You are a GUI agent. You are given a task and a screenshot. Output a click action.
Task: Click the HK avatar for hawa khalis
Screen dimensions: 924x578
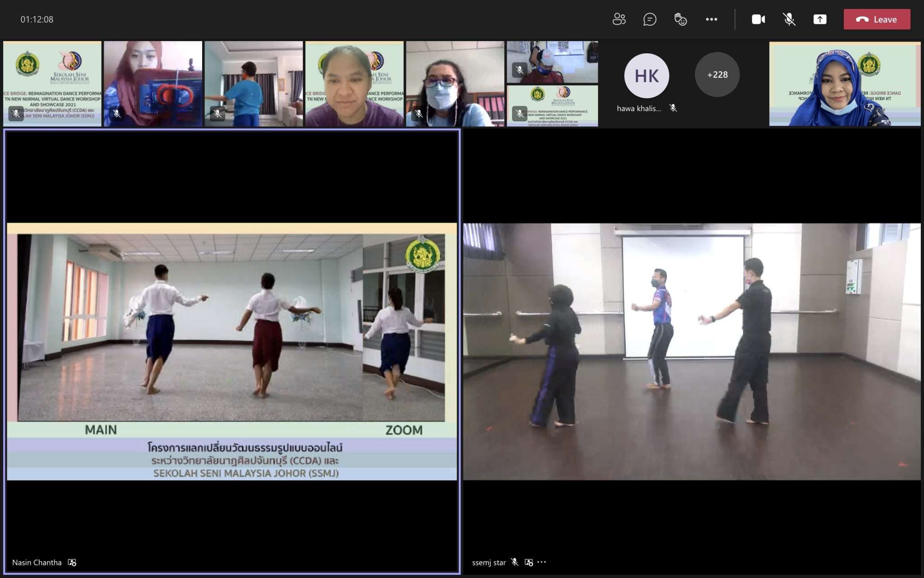point(646,75)
